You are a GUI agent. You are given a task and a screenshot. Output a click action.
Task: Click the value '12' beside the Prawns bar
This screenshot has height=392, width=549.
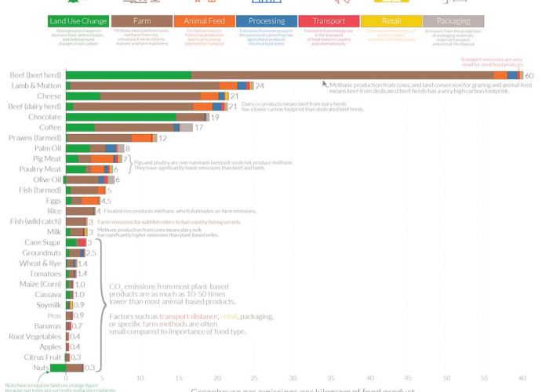[163, 138]
